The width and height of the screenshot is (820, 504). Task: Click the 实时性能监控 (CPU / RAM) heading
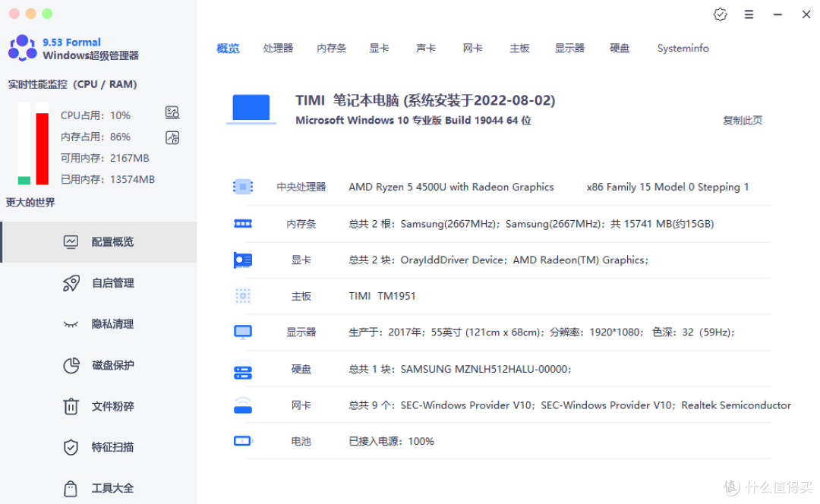[x=72, y=84]
